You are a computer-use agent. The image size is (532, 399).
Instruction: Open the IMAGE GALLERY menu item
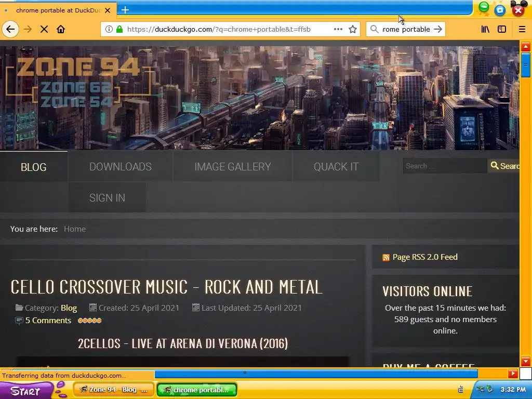pyautogui.click(x=233, y=167)
